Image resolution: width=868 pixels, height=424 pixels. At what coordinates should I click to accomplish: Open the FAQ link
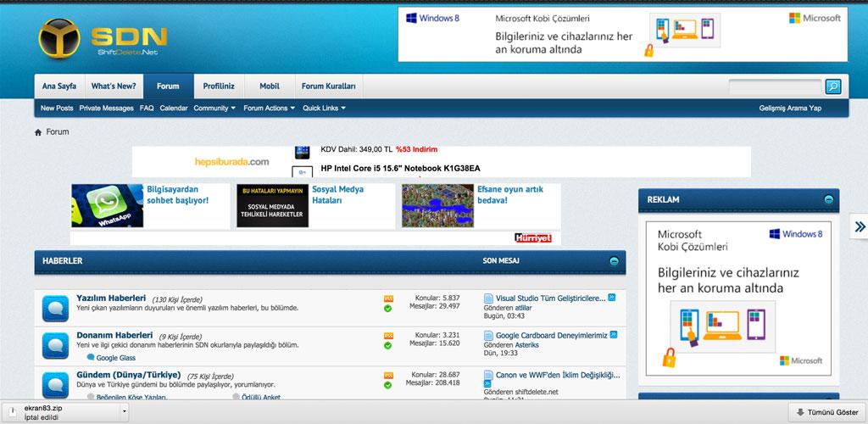(147, 109)
